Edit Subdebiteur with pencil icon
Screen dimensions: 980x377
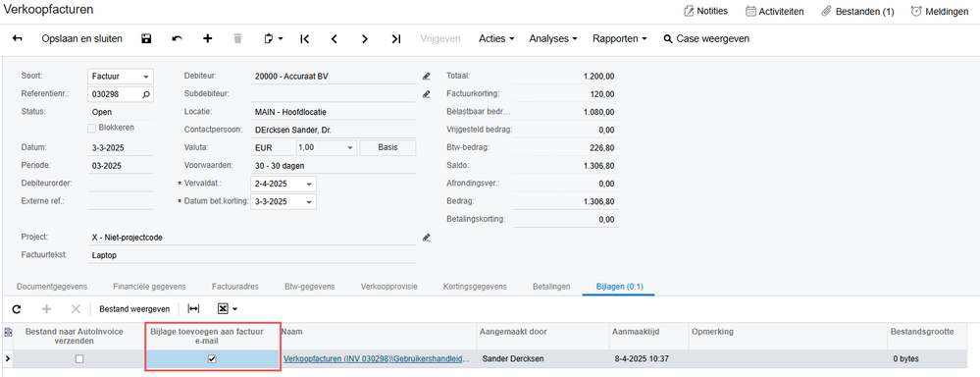pyautogui.click(x=427, y=94)
